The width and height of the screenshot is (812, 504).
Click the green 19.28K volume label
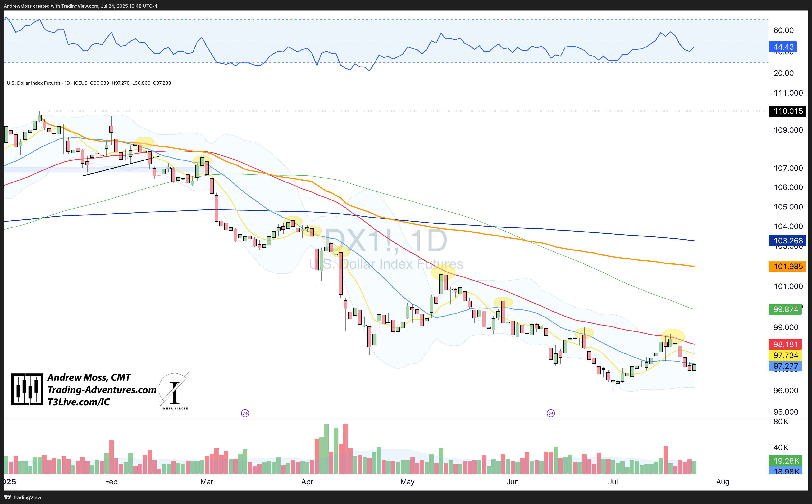[x=785, y=461]
